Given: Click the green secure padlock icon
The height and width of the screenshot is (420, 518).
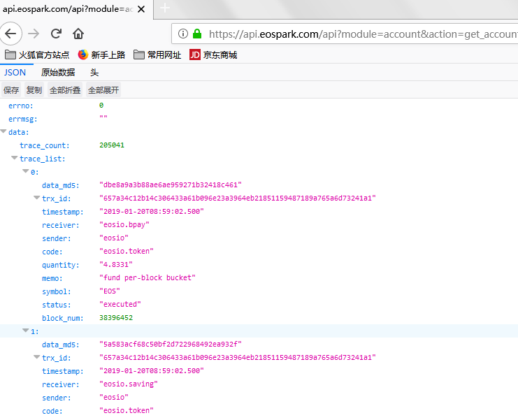Looking at the screenshot, I should coord(197,34).
